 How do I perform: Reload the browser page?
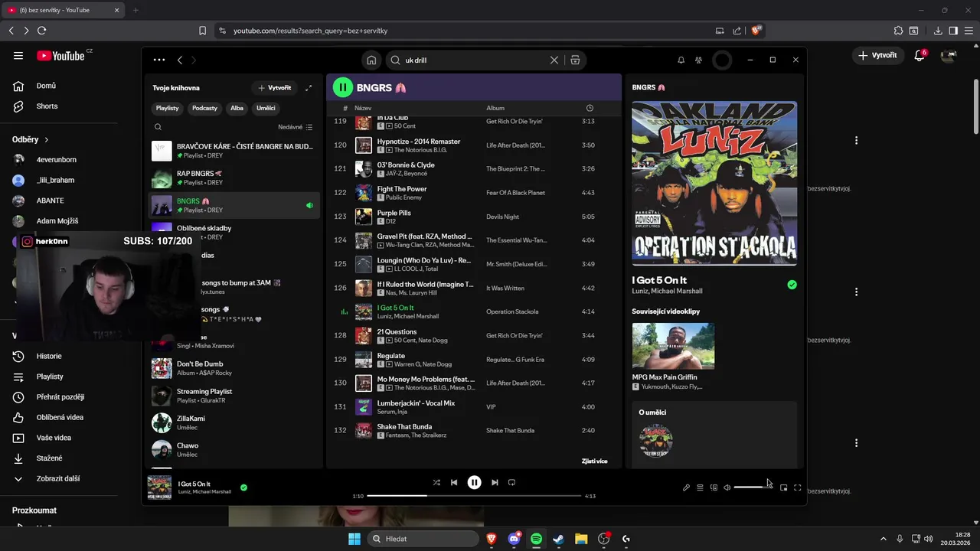[x=41, y=31]
